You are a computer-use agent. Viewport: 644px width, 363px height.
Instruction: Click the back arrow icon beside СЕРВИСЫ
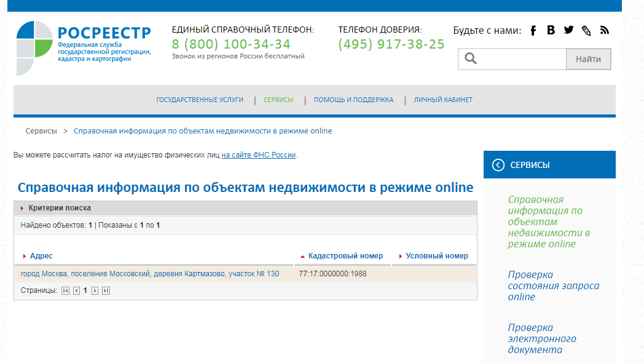pos(498,165)
